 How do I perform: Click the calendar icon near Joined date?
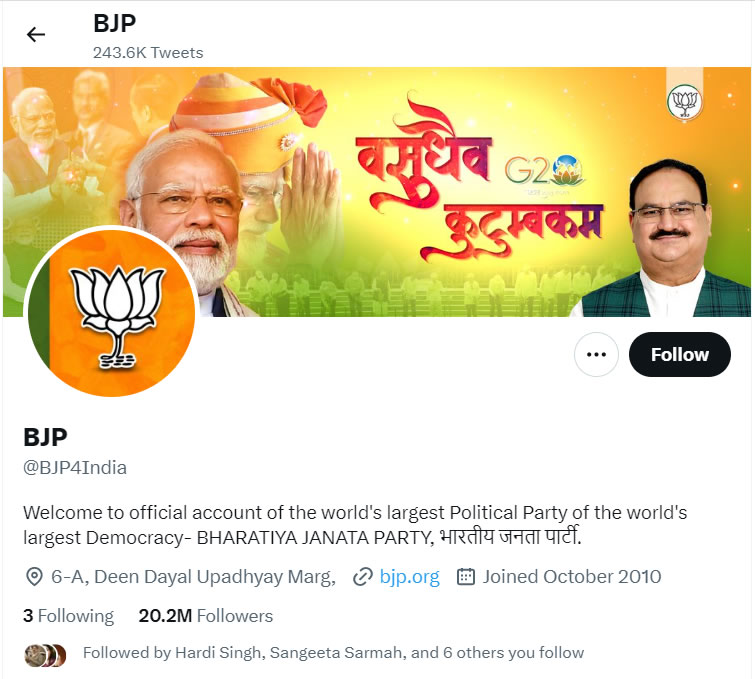click(x=466, y=577)
